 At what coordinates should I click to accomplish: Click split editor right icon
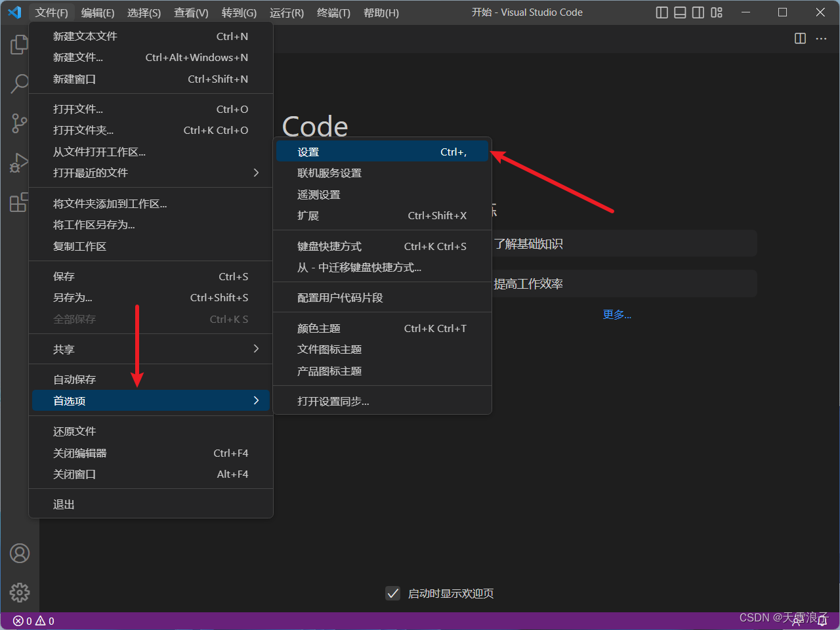pyautogui.click(x=800, y=39)
